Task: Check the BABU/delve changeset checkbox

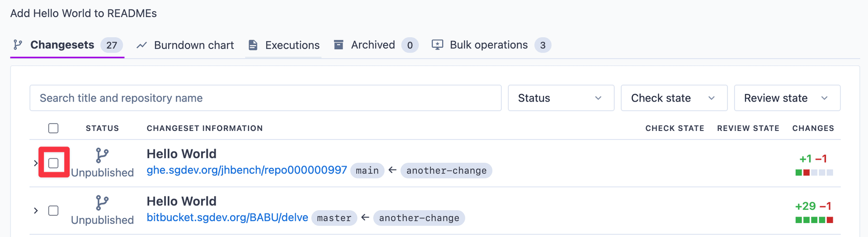Action: pyautogui.click(x=53, y=210)
